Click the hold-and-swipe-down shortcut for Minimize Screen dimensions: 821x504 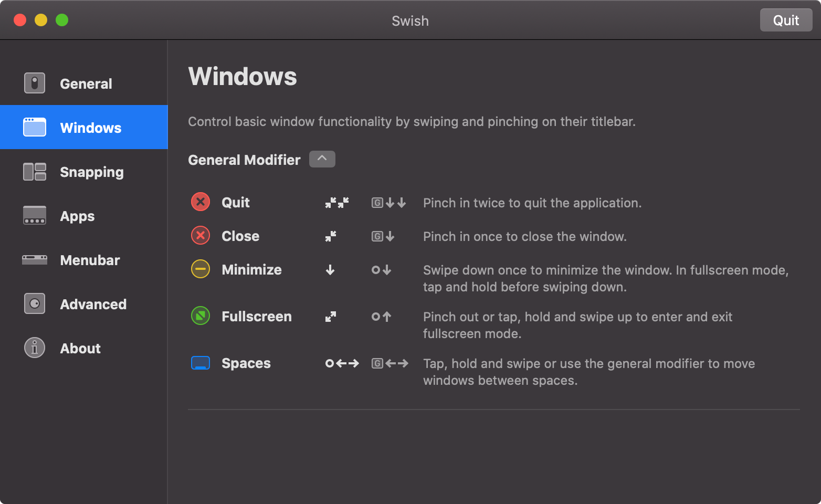click(382, 270)
